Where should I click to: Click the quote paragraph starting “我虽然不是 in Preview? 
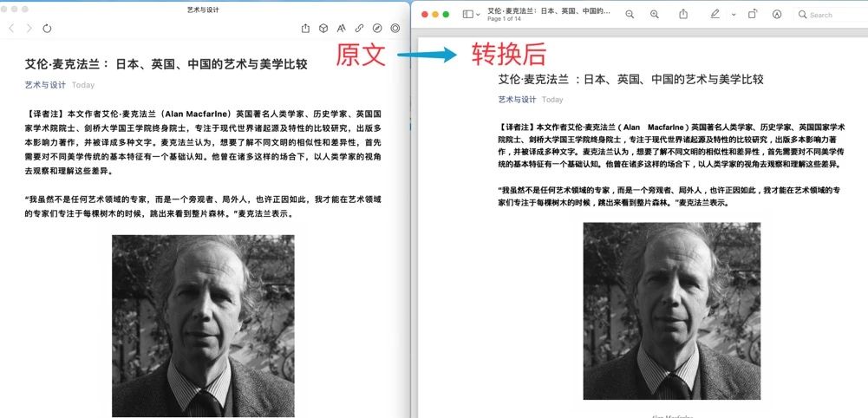pos(669,197)
